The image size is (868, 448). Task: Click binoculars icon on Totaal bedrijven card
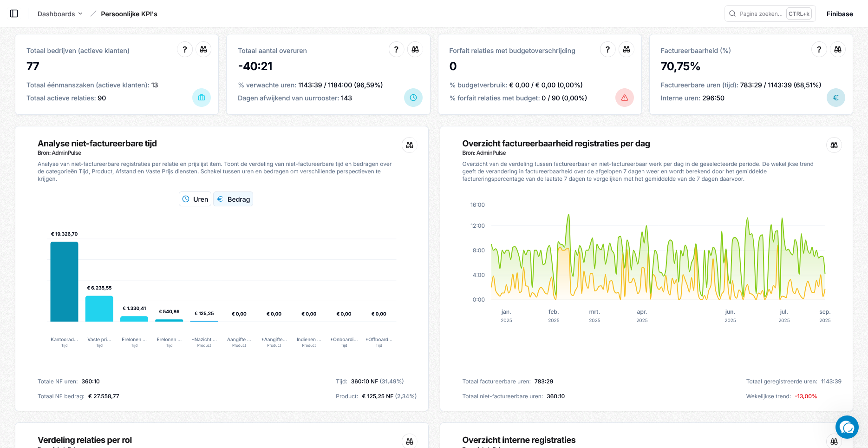click(x=203, y=49)
